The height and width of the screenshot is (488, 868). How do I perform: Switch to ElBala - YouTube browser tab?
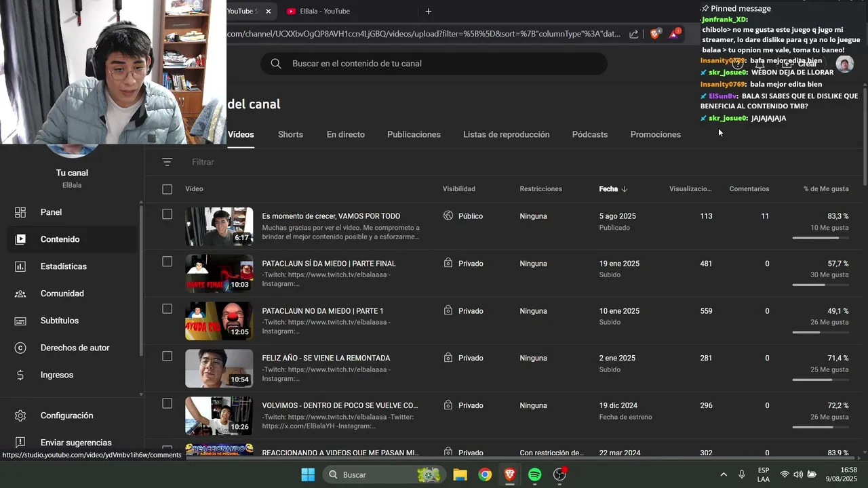pyautogui.click(x=325, y=11)
